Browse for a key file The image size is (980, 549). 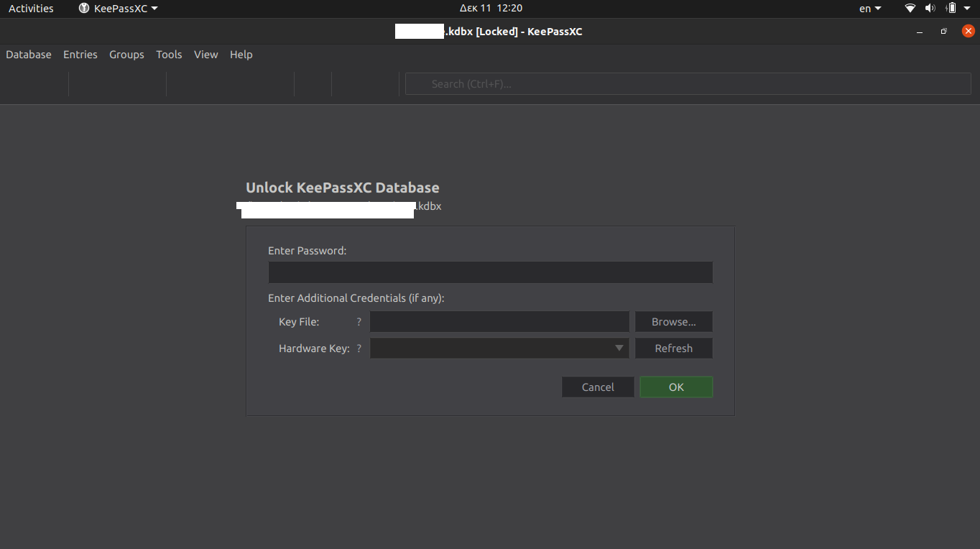pyautogui.click(x=673, y=321)
